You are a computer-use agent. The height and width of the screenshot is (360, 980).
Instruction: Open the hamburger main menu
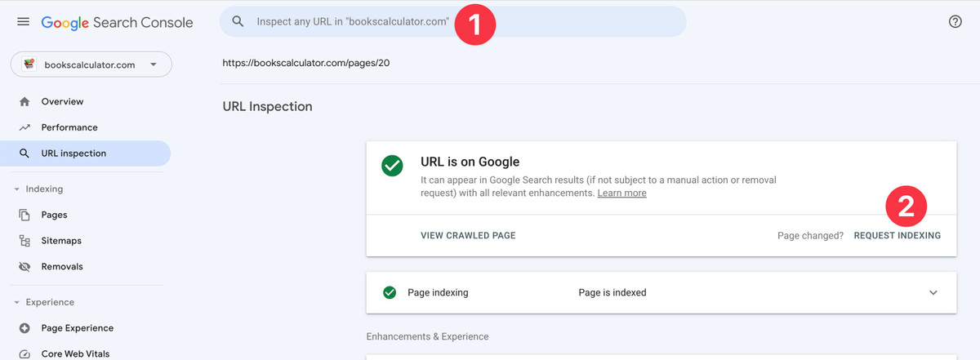[x=23, y=22]
